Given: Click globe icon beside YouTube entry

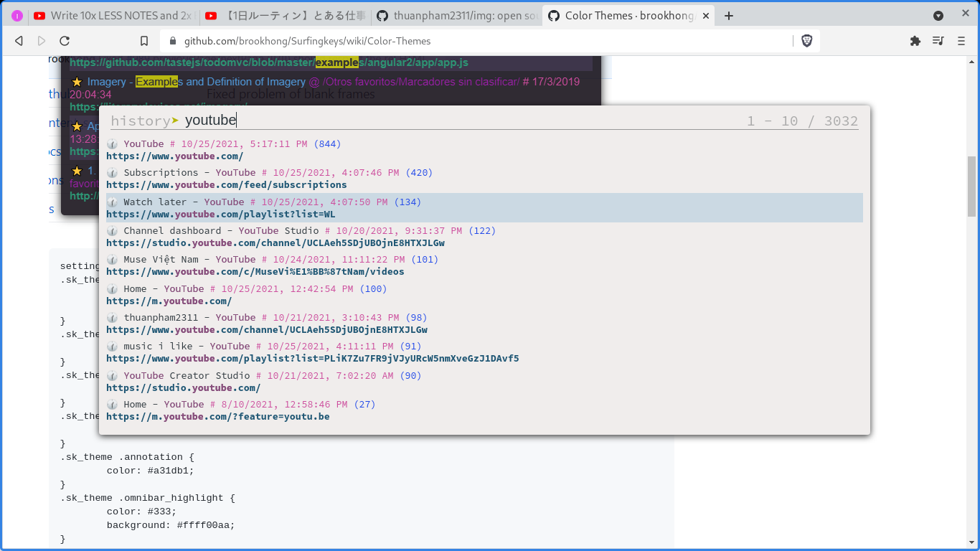Looking at the screenshot, I should click(112, 144).
